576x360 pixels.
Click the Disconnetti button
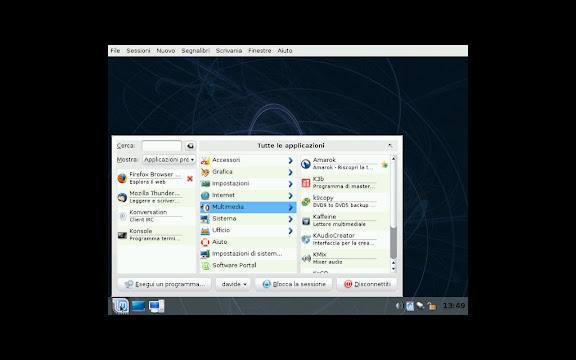367,284
